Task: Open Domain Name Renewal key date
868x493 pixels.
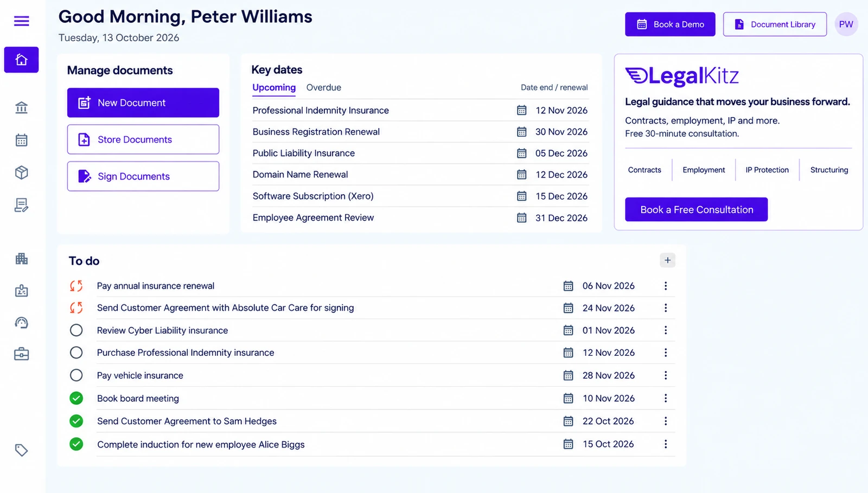Action: point(420,175)
